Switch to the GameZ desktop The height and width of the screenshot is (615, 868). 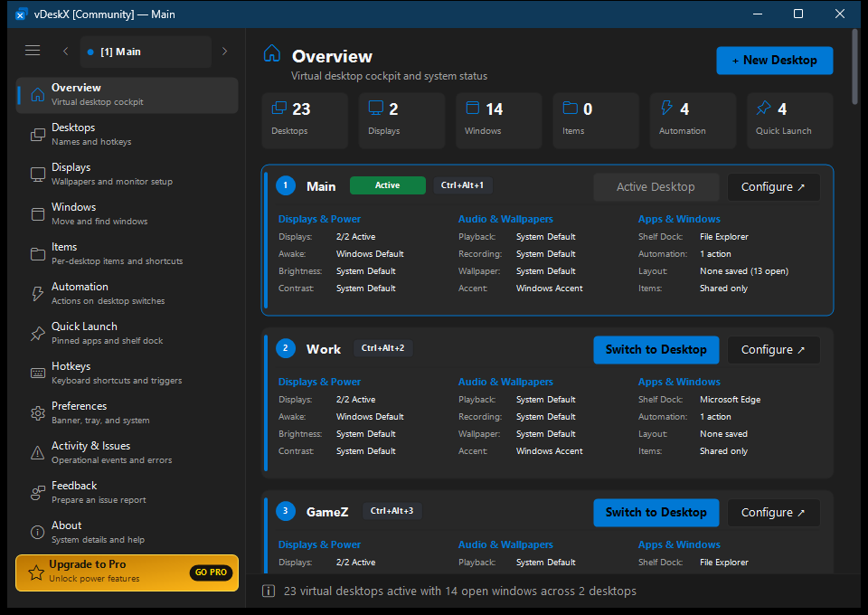click(x=656, y=513)
